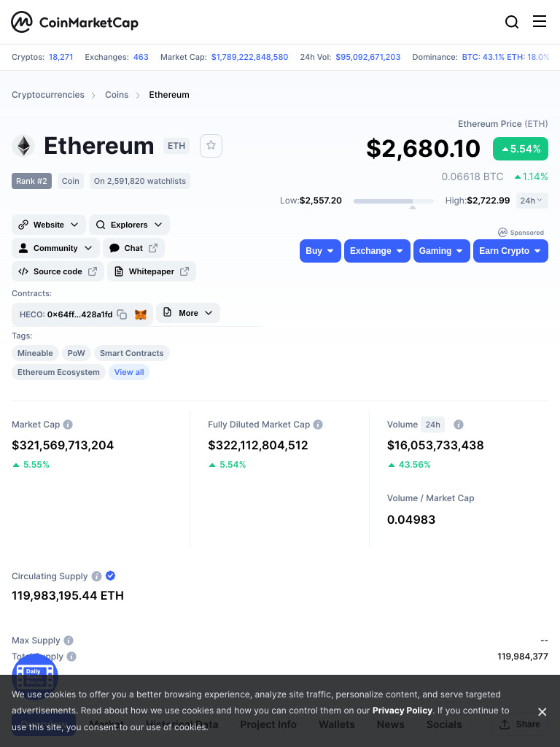The width and height of the screenshot is (560, 747).
Task: Add Ethereum to watchlist with star icon
Action: (x=211, y=145)
